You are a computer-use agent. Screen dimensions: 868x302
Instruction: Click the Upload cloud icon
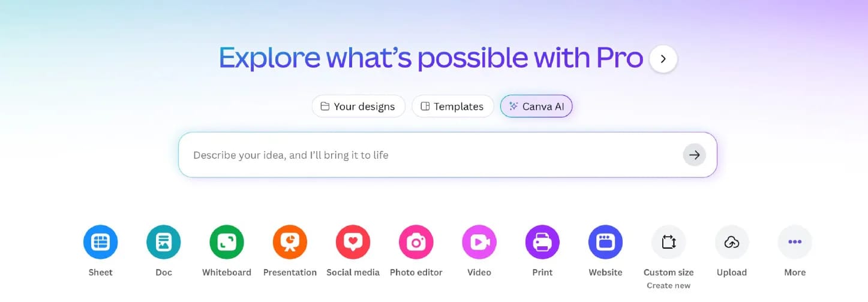pos(732,242)
